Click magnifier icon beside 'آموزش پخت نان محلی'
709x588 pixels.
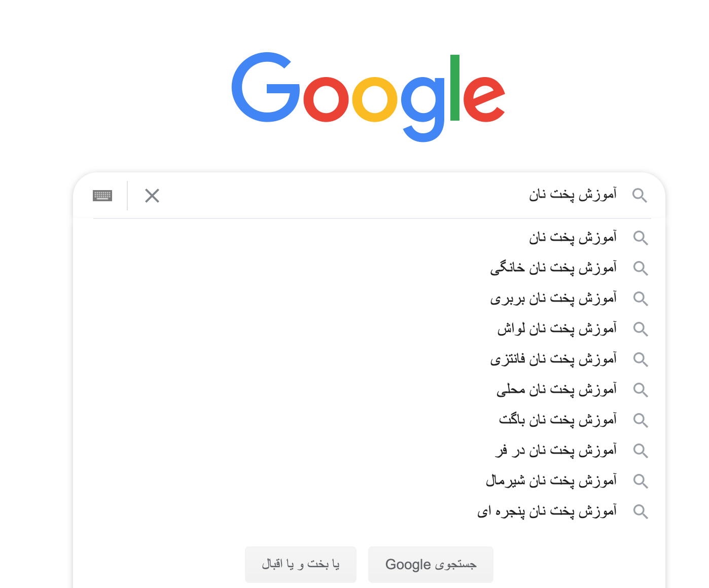(641, 390)
